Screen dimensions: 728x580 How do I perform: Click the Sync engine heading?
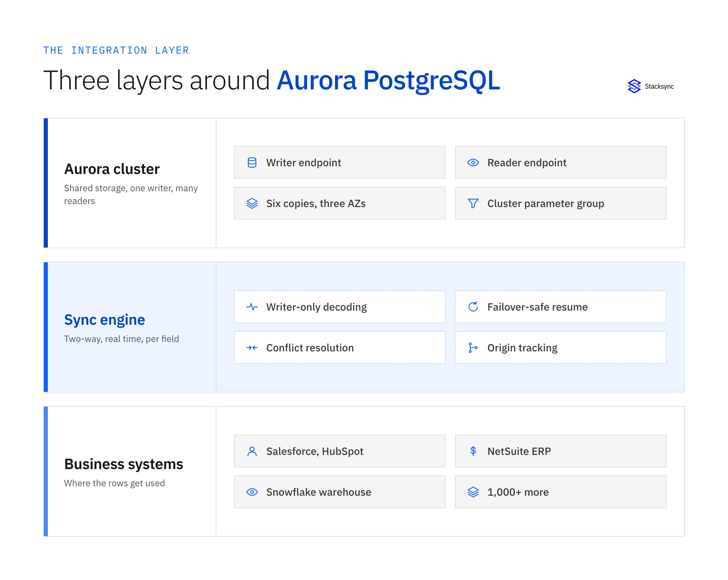pos(104,320)
